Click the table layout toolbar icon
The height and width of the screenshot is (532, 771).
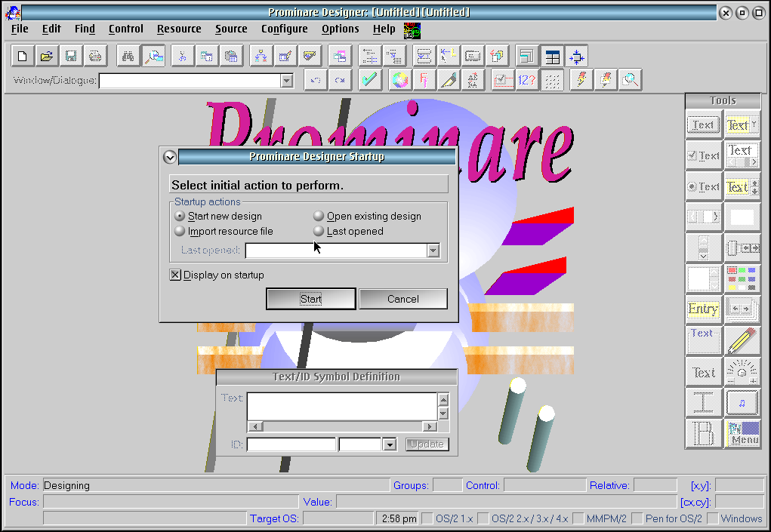(x=552, y=56)
